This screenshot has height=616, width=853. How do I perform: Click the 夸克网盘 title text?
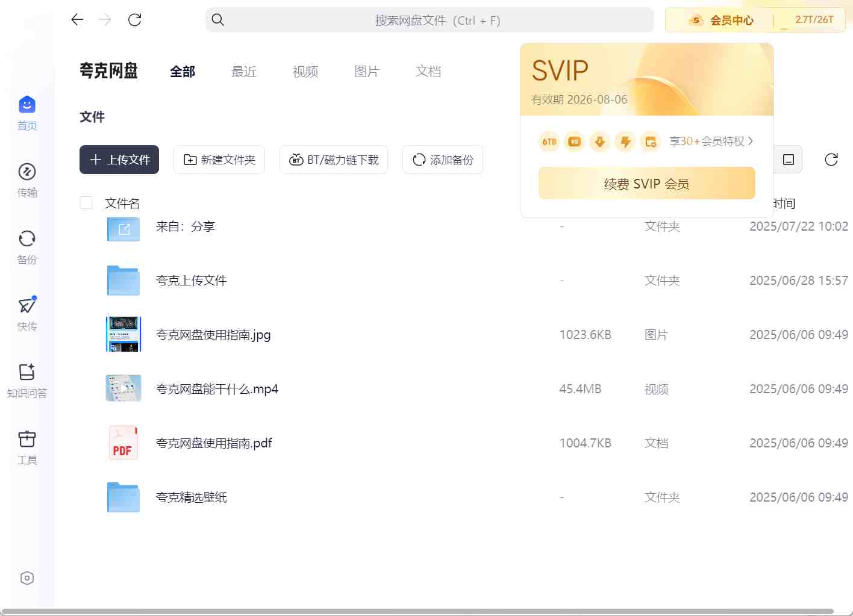[108, 71]
